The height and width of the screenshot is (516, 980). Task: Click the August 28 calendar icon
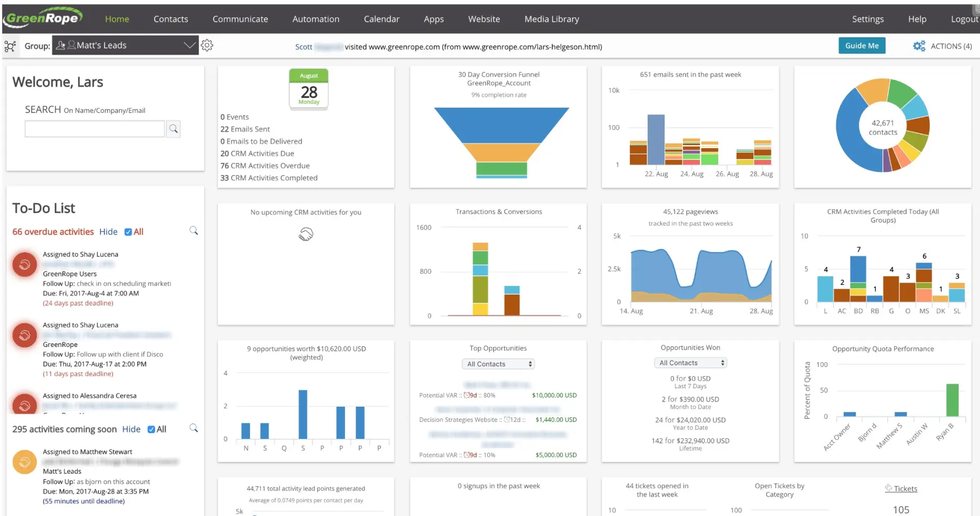coord(309,89)
